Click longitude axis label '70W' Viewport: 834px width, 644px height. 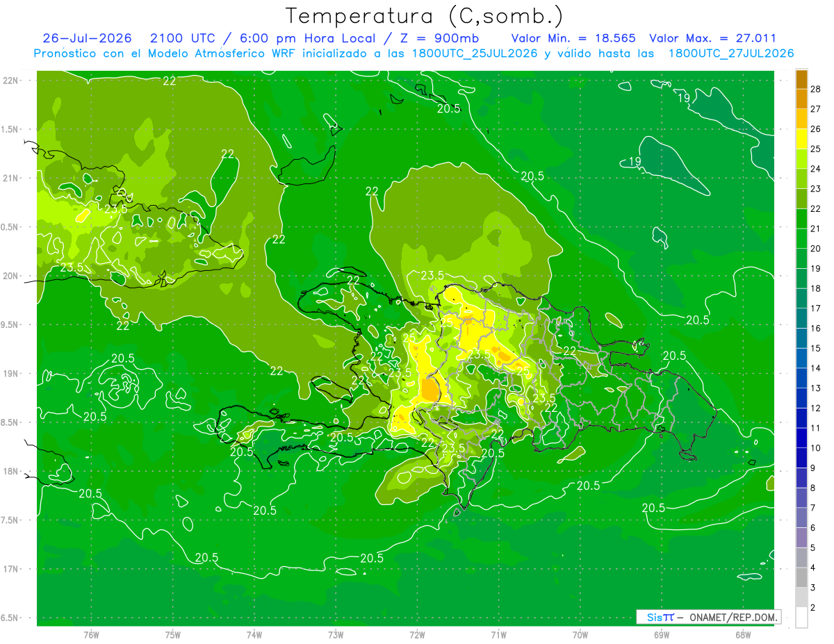[x=580, y=635]
